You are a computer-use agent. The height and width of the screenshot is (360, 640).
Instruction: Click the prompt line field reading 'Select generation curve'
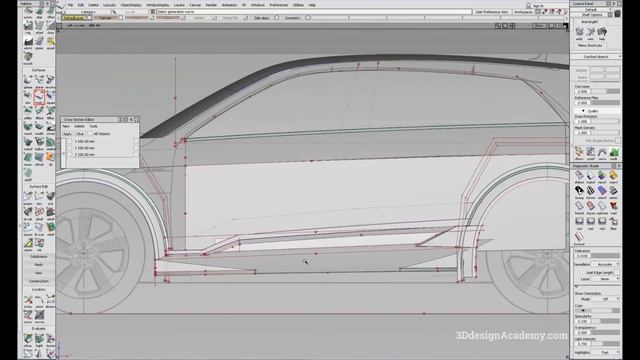[x=313, y=12]
